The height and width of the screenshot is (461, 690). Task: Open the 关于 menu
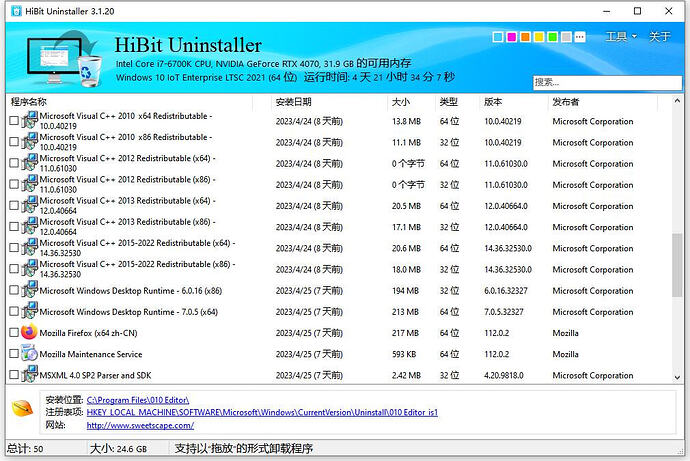pos(660,37)
